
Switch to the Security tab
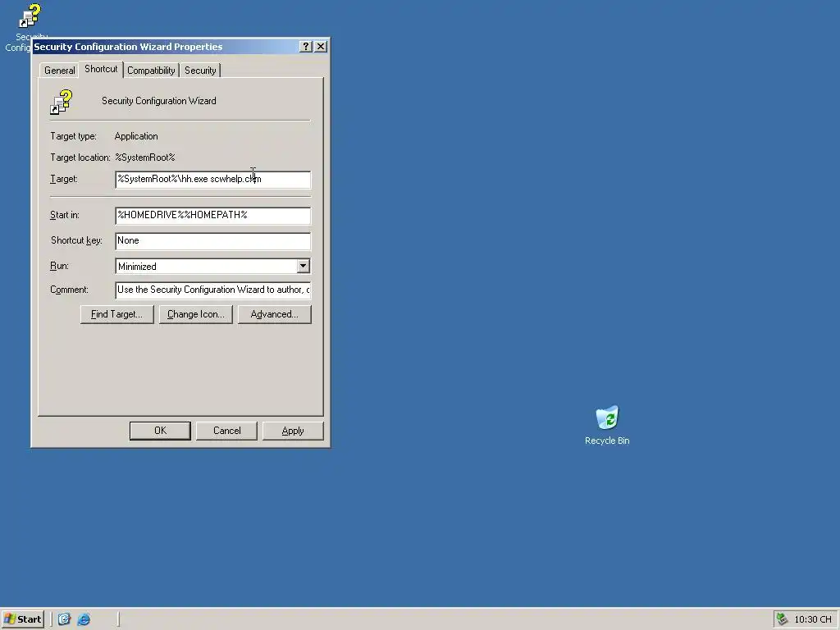coord(200,71)
